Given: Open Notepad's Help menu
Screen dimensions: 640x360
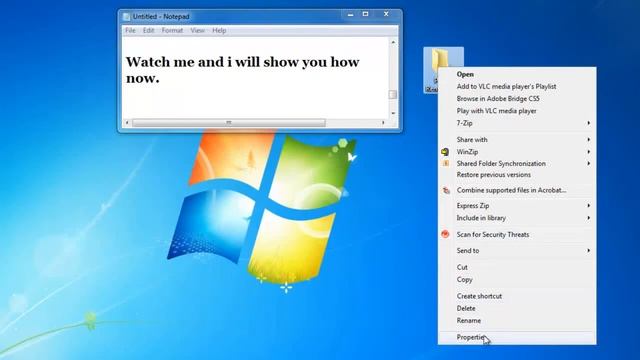Looking at the screenshot, I should 219,31.
